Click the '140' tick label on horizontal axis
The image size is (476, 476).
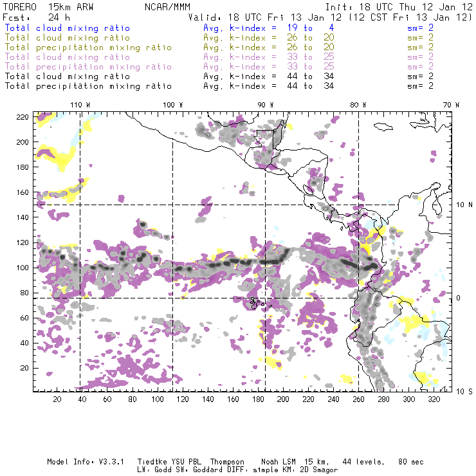(x=208, y=399)
